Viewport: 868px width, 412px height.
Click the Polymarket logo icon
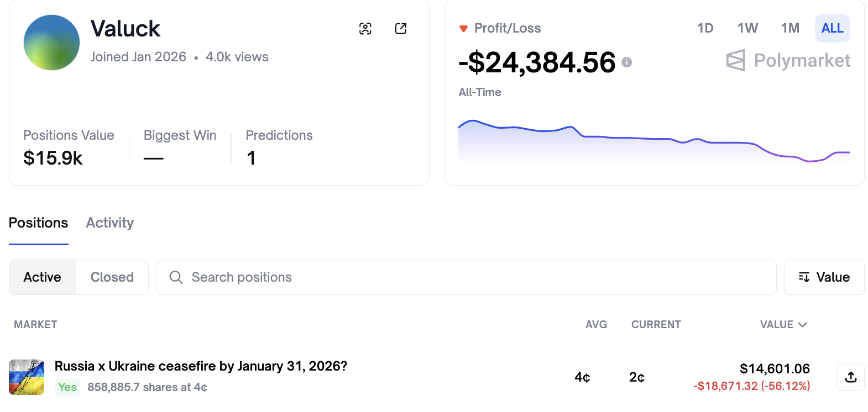tap(735, 60)
